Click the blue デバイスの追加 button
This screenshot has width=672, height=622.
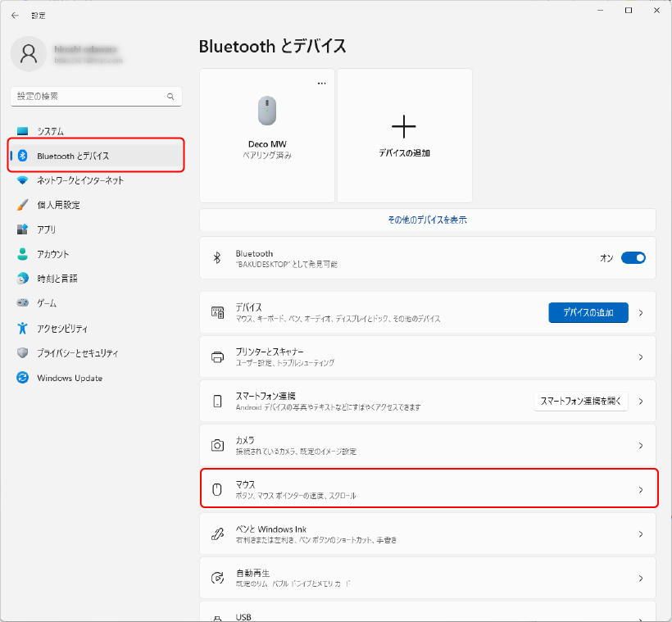click(x=588, y=312)
